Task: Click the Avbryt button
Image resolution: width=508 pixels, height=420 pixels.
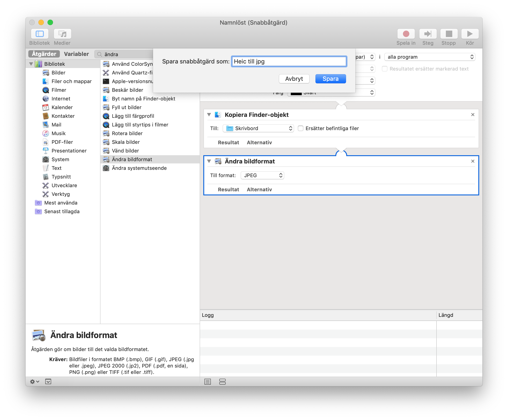Action: point(294,79)
